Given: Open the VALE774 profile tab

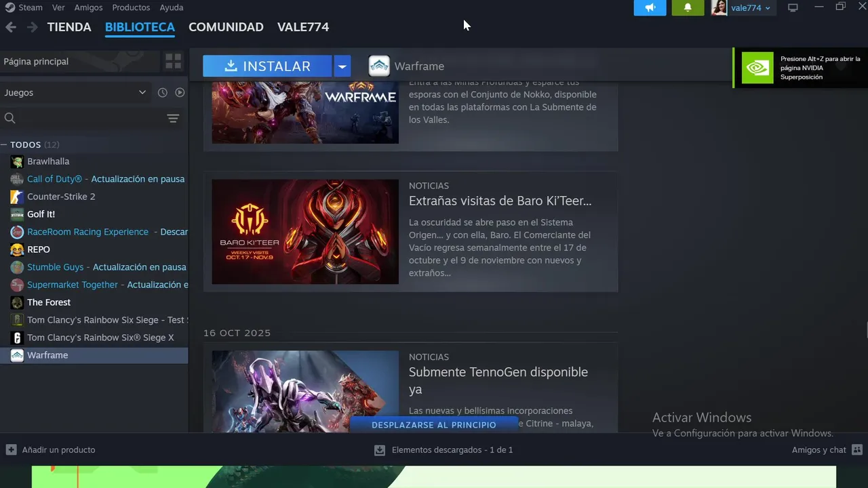Looking at the screenshot, I should pyautogui.click(x=303, y=27).
